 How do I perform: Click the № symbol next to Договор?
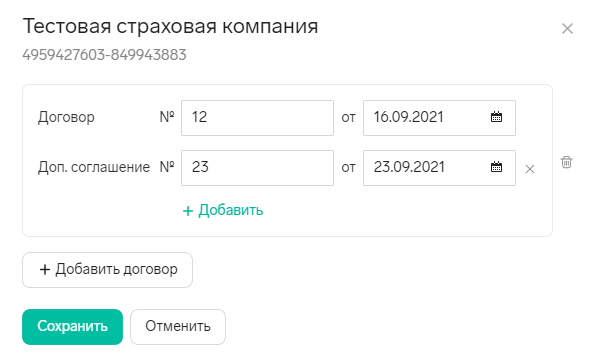click(x=167, y=117)
